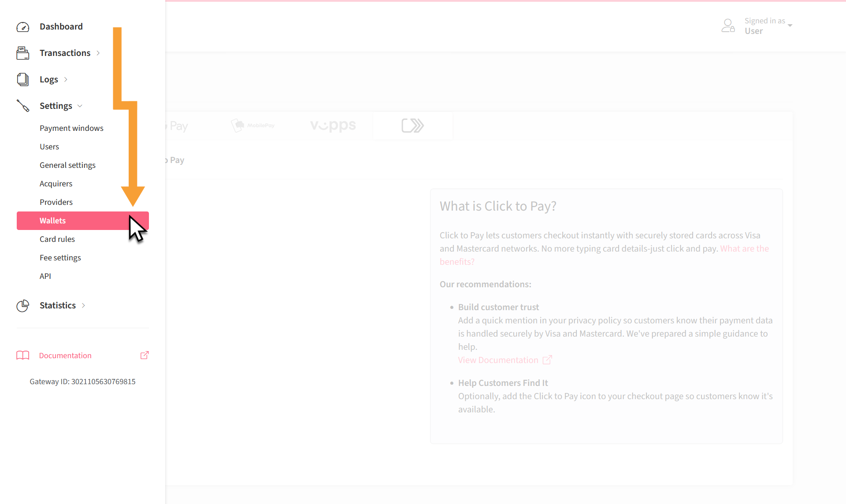Open Documentation via external link icon
This screenshot has width=846, height=504.
(144, 355)
